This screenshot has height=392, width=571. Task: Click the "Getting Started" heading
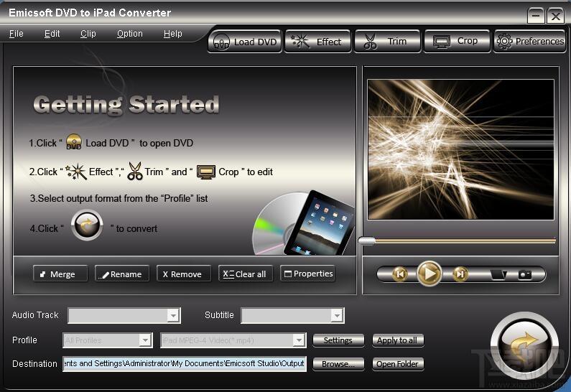click(126, 105)
